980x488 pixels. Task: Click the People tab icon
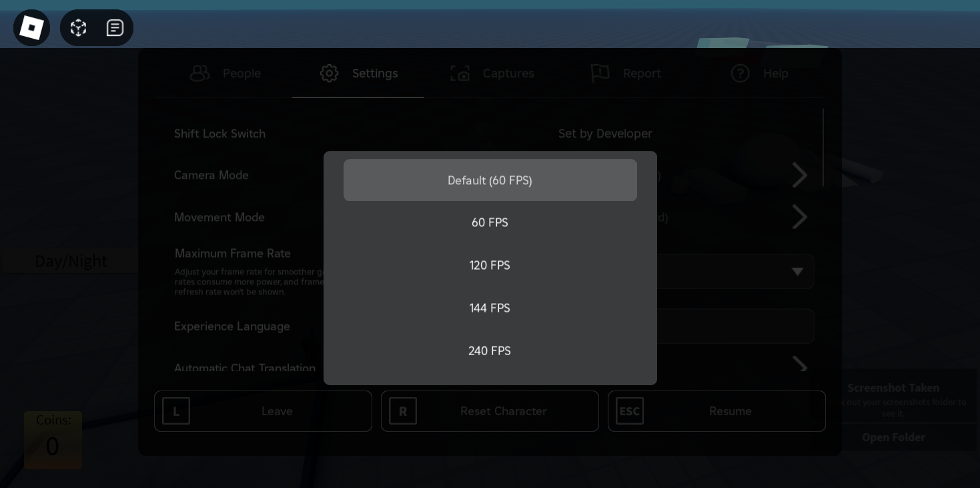[x=199, y=73]
